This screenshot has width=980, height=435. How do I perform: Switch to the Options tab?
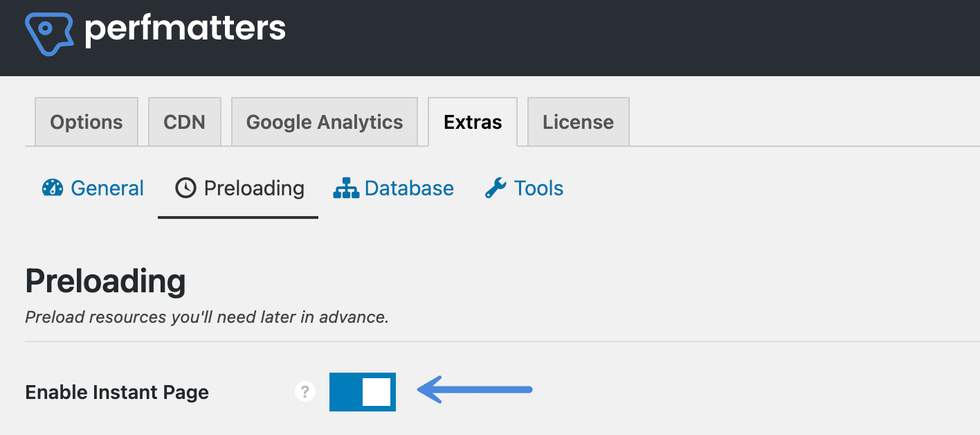pyautogui.click(x=86, y=121)
